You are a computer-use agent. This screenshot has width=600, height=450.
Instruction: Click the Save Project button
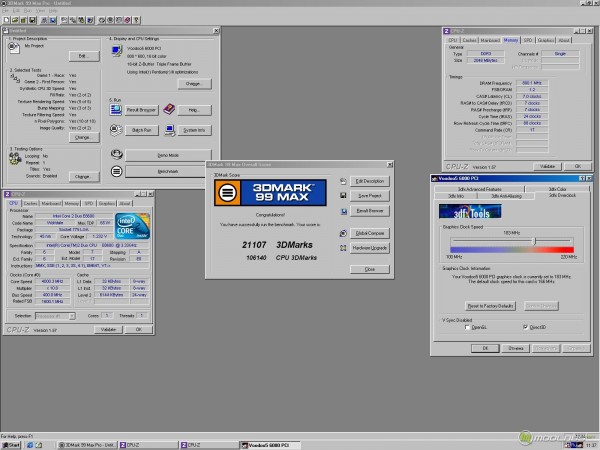click(370, 196)
